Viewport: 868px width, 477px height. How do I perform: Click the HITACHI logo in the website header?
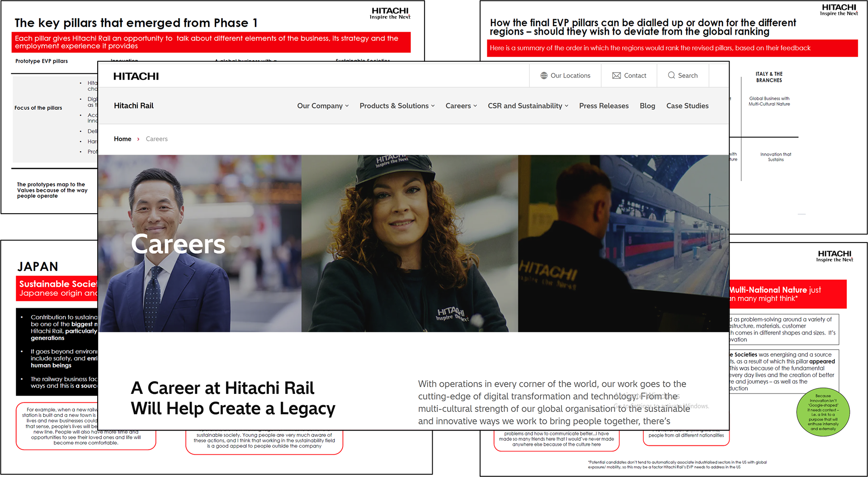pos(136,76)
